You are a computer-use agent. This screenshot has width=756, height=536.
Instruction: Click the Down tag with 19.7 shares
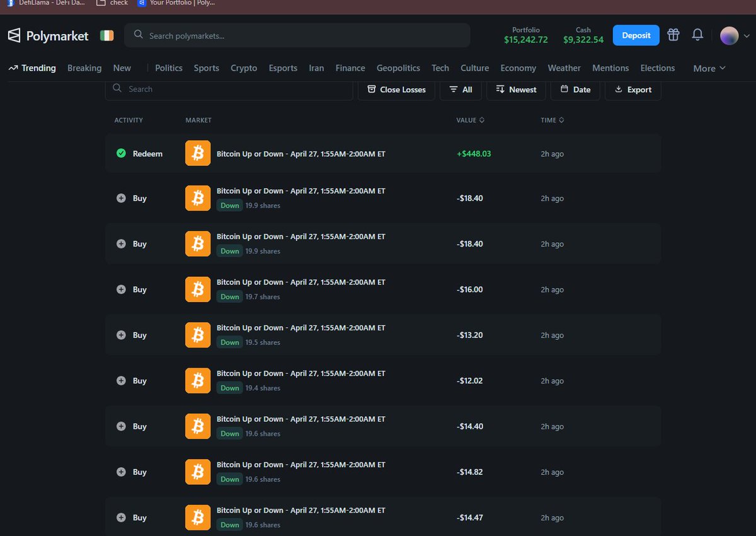click(x=229, y=296)
